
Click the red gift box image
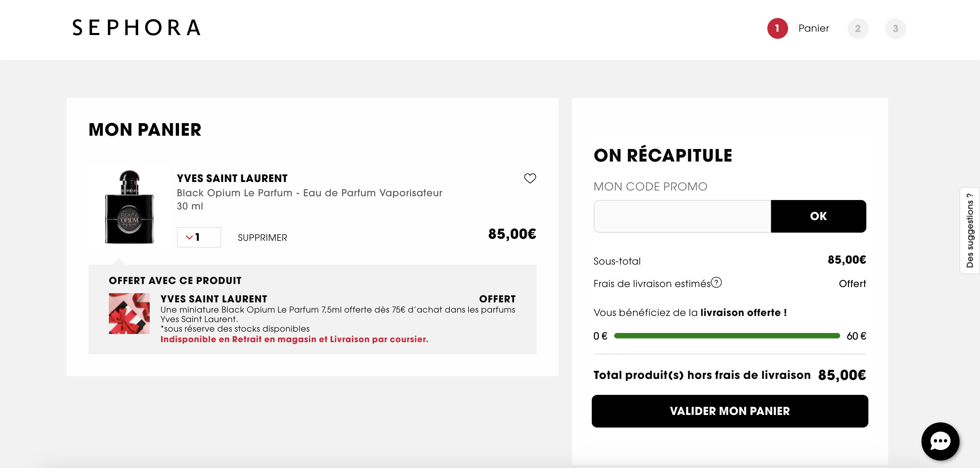(129, 313)
